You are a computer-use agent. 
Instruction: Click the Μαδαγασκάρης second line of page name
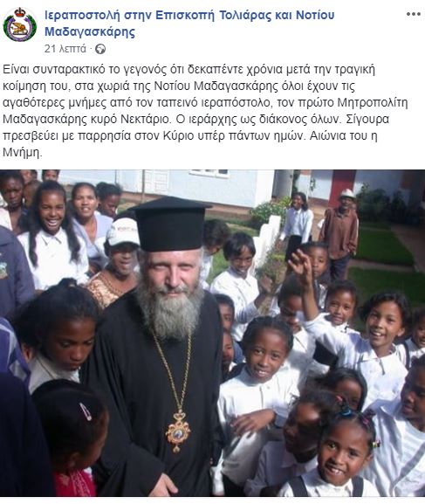click(90, 31)
